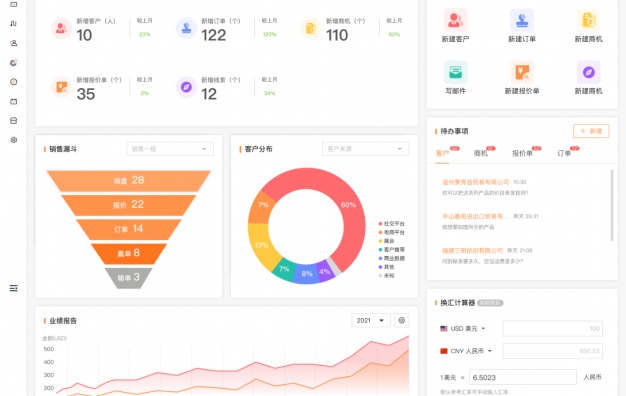Click the purple 新增线索 stat icon
626x396 pixels.
click(186, 87)
